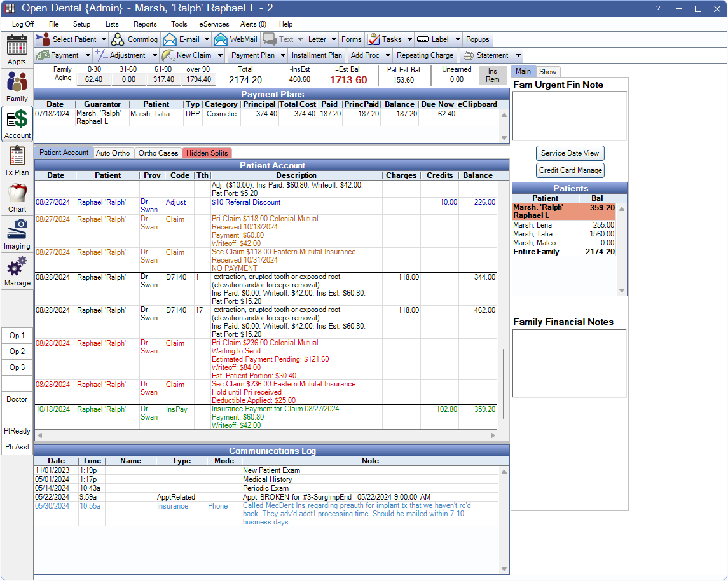Click in the Fam Urgent Fin Note field
Viewport: 728px width, 581px height.
(x=569, y=116)
